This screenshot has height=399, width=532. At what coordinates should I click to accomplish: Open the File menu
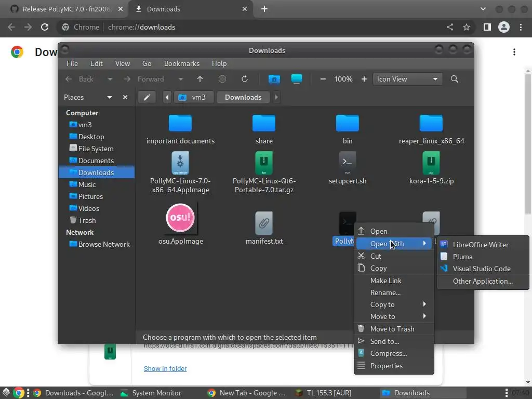(72, 63)
